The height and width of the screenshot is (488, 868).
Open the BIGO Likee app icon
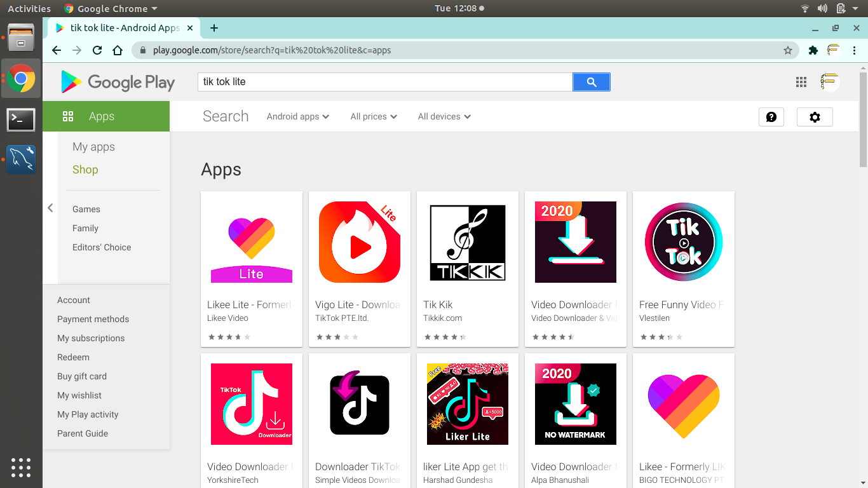(x=684, y=404)
